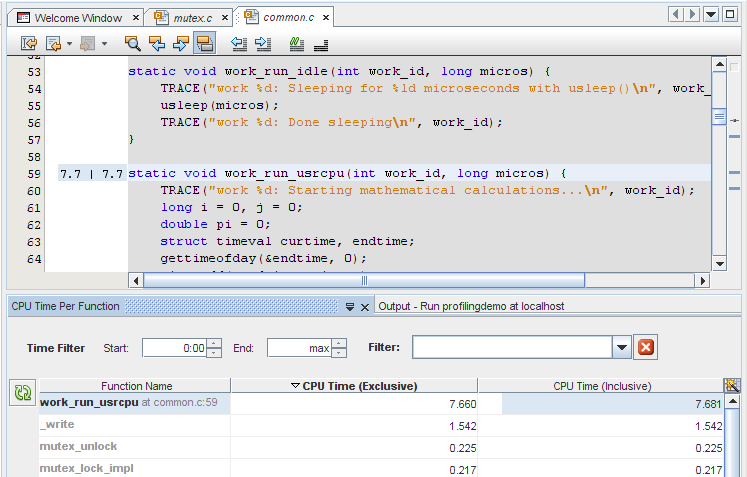Open table column settings icon

731,386
